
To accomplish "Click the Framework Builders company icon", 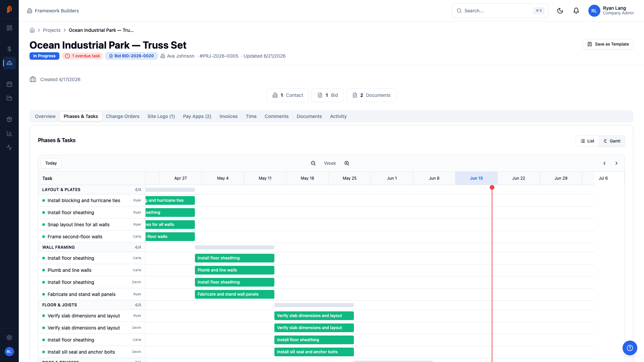I will click(x=30, y=11).
